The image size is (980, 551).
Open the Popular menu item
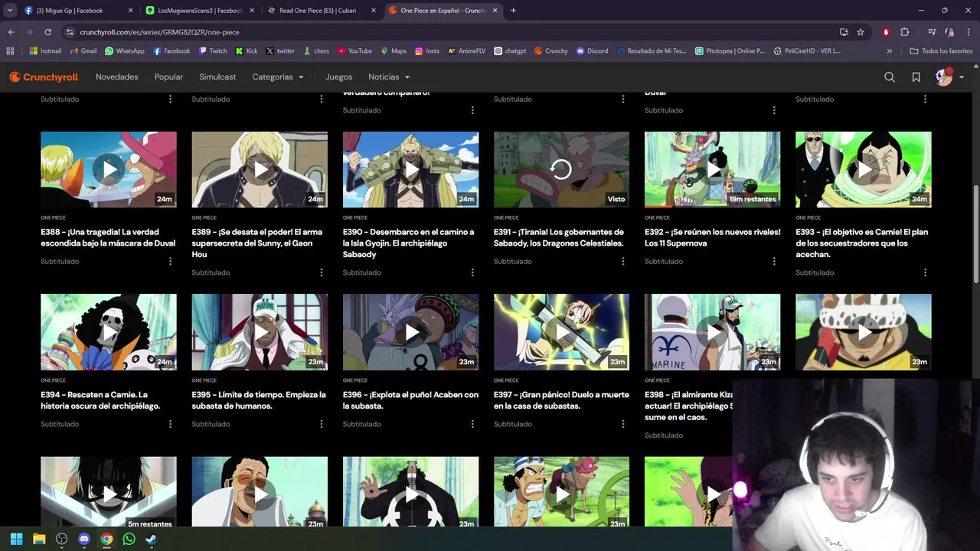point(168,77)
